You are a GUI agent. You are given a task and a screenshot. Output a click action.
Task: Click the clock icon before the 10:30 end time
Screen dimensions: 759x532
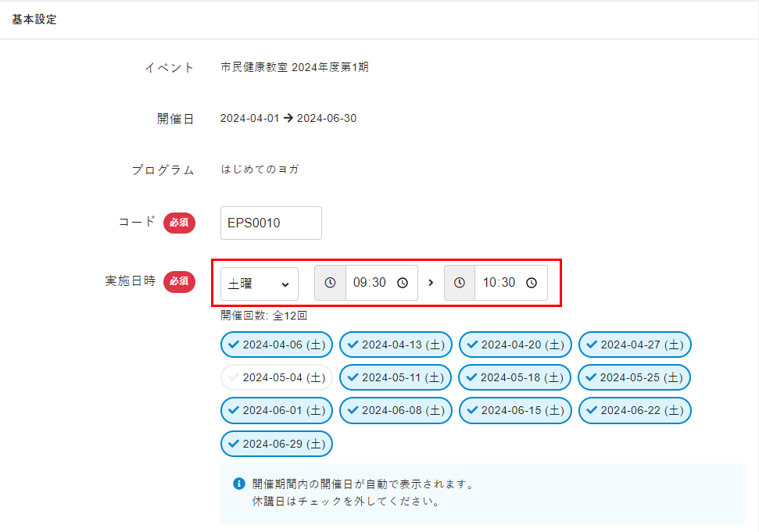[x=460, y=283]
